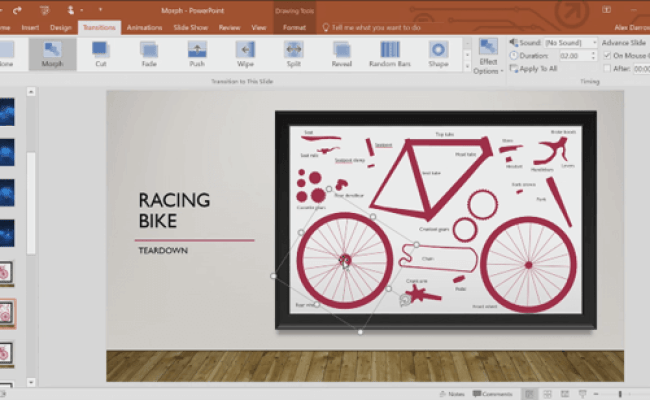Click the front wheel shape

tap(528, 265)
